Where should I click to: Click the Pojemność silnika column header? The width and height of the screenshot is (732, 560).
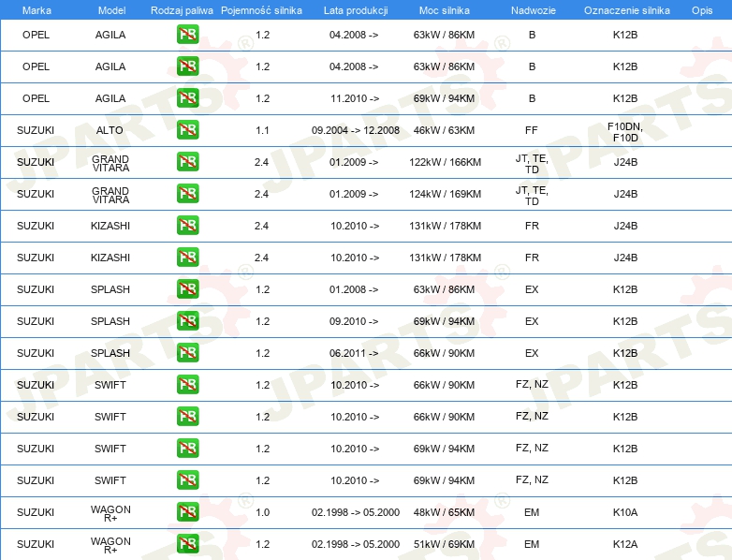coord(261,10)
